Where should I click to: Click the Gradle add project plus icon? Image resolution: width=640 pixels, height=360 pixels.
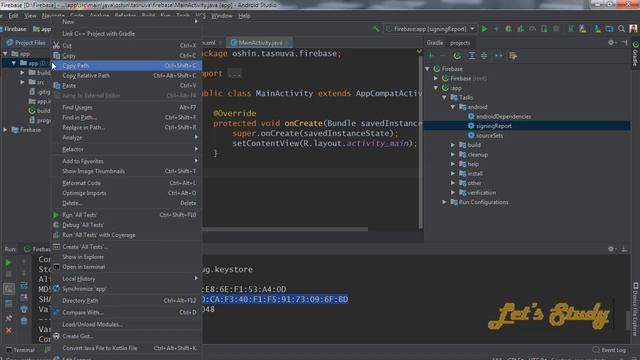tap(430, 56)
